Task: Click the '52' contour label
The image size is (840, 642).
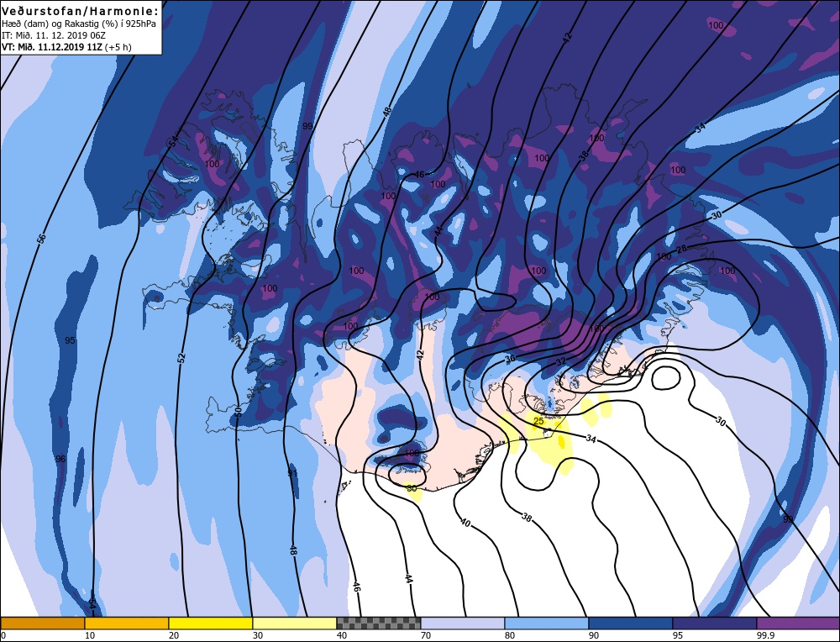Action: tap(181, 357)
